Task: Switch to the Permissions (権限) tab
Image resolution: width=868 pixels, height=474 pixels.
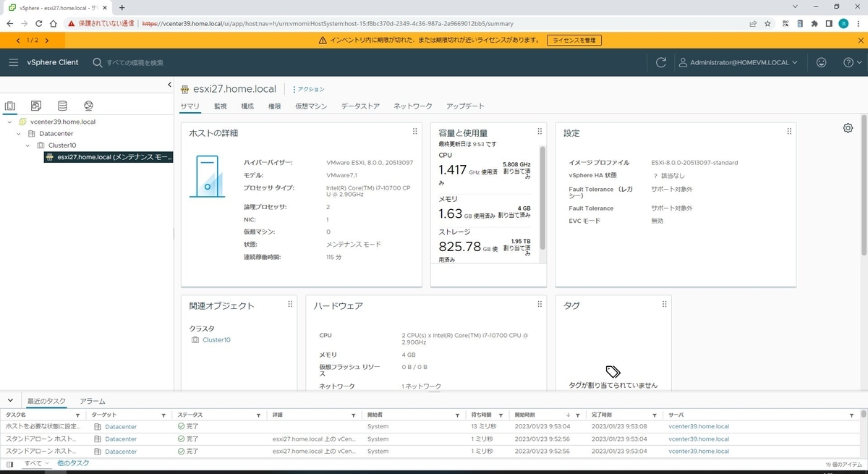Action: click(x=275, y=106)
